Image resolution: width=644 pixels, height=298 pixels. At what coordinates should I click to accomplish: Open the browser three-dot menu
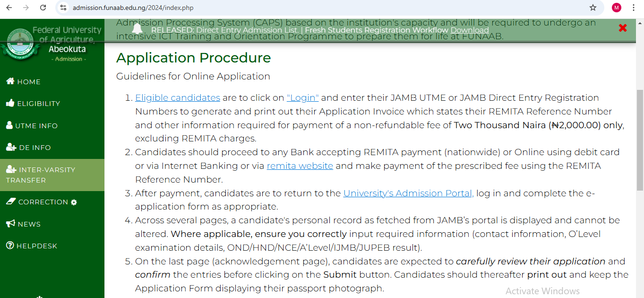pos(633,8)
